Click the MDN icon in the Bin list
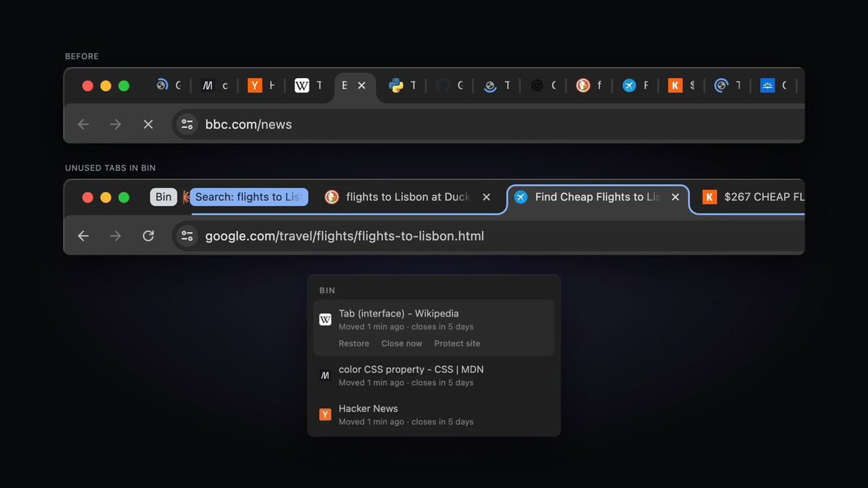The width and height of the screenshot is (868, 488). 325,375
